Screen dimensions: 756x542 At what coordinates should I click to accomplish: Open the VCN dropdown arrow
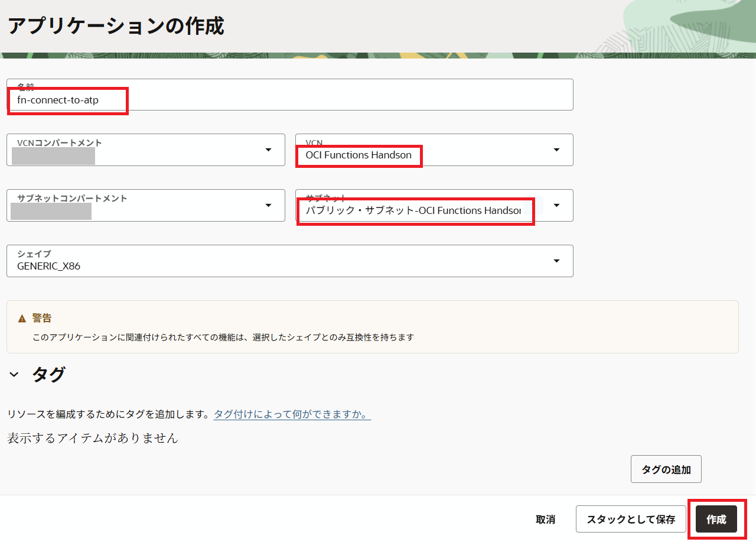click(556, 150)
